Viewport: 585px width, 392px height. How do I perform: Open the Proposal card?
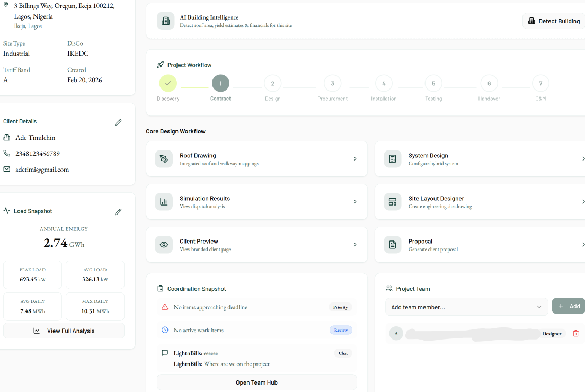click(480, 245)
